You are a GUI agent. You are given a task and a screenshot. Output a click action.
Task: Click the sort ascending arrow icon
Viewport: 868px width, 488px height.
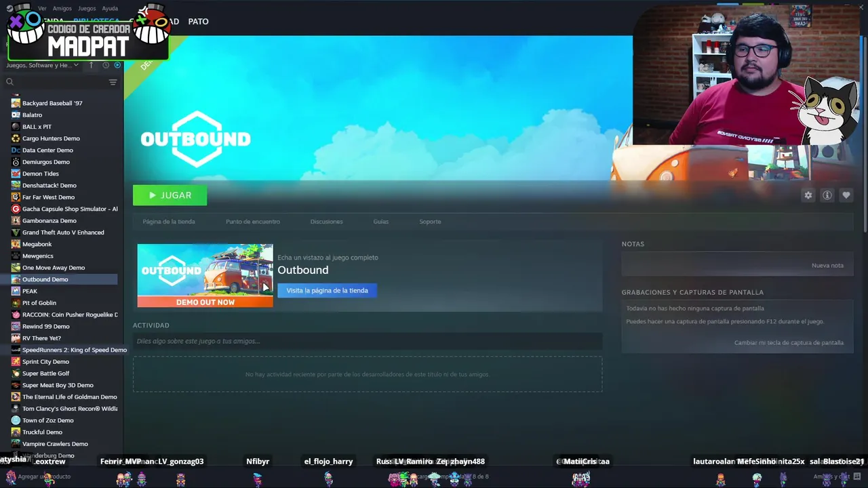92,65
